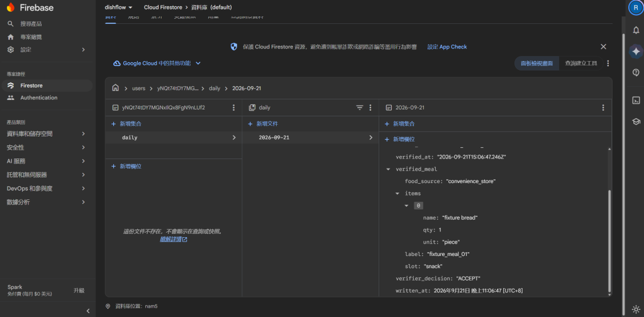Click the Firestore icon in sidebar
The height and width of the screenshot is (317, 644).
11,86
